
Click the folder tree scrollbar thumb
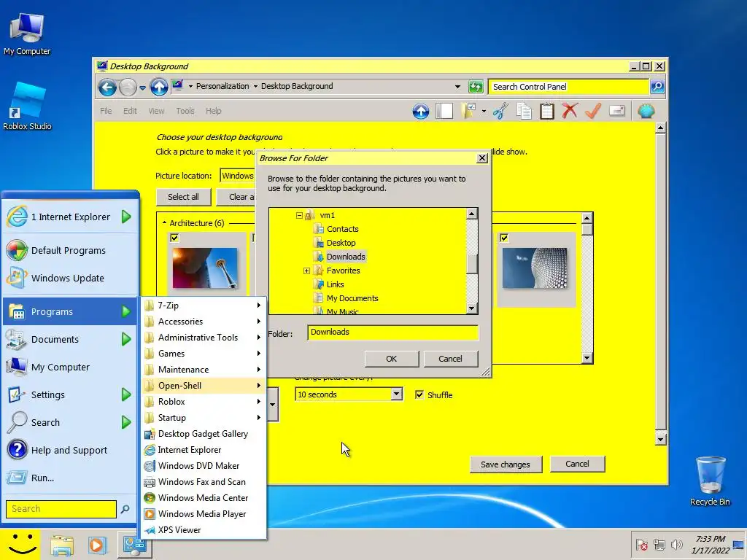pyautogui.click(x=472, y=264)
